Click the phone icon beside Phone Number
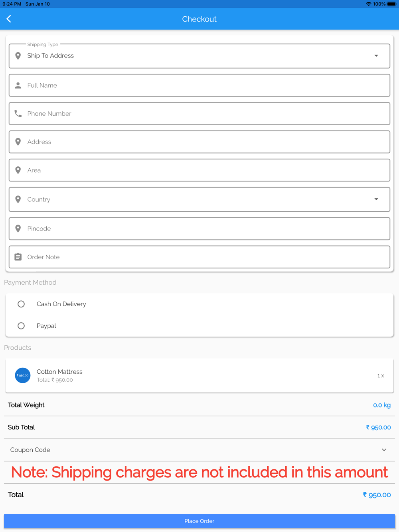Screen dimensions: 399x532 [18, 114]
